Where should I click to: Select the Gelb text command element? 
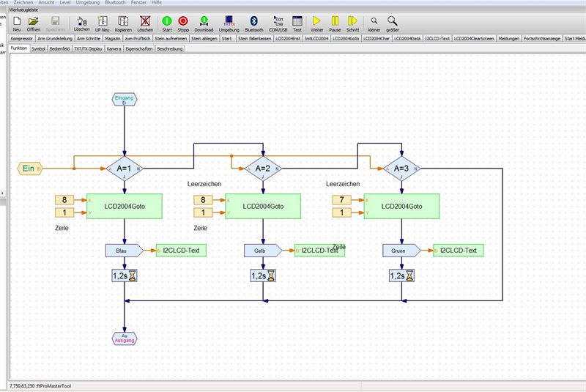[263, 251]
